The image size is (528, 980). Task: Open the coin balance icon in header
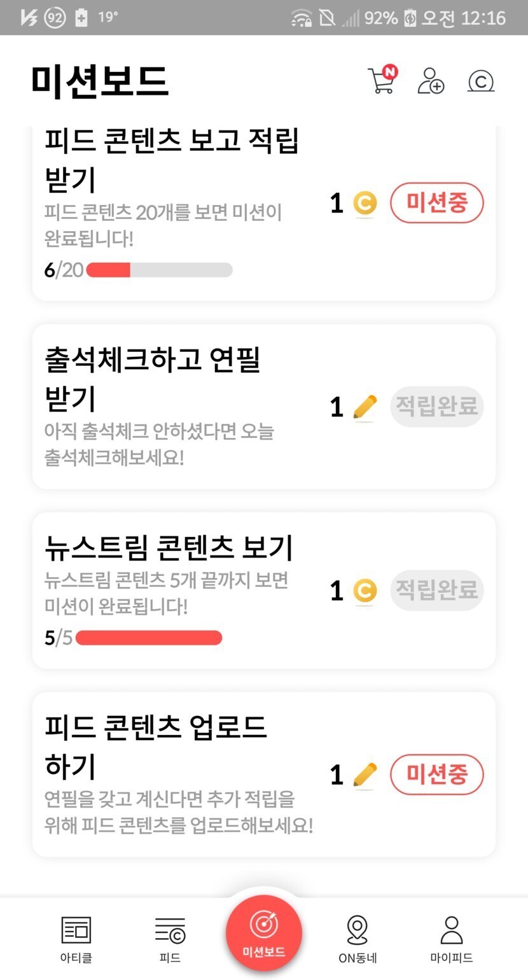[x=481, y=81]
